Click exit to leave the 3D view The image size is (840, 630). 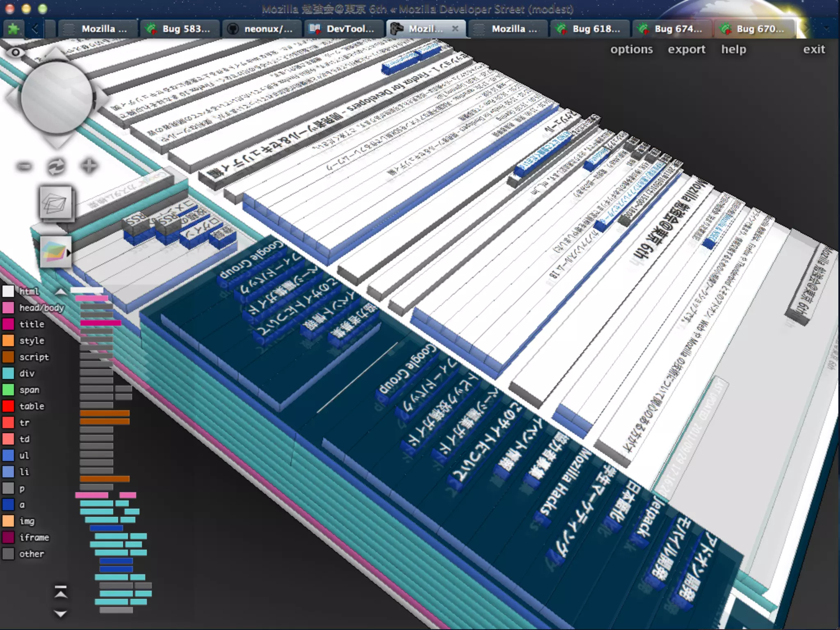pyautogui.click(x=814, y=49)
